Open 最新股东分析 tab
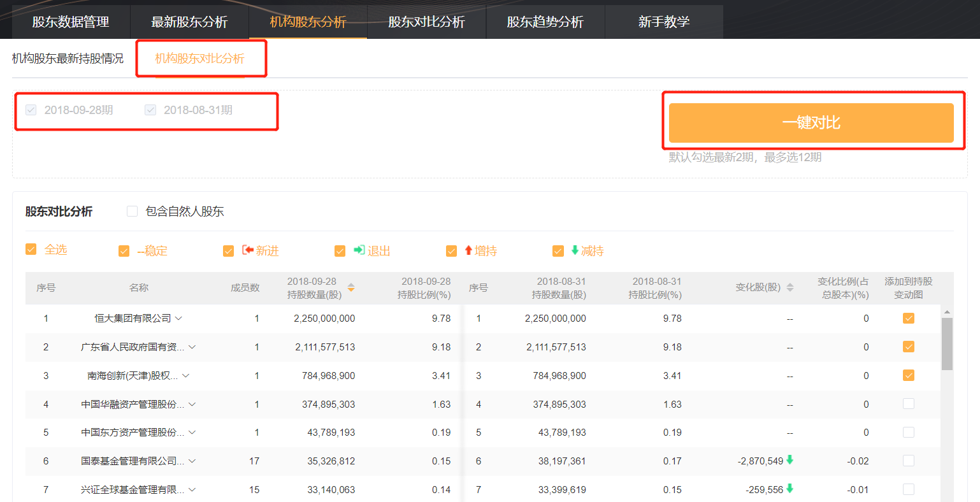 click(x=189, y=22)
